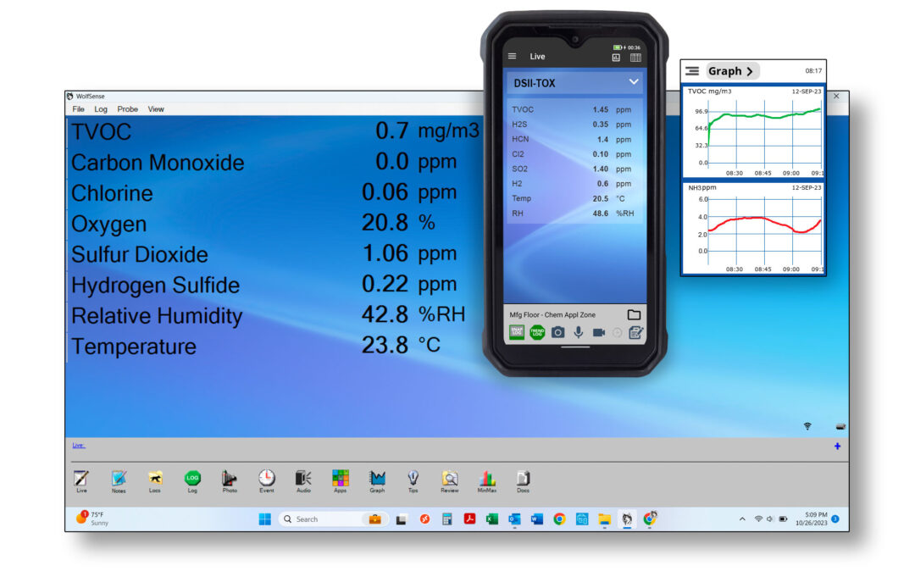
Task: Open the Probe menu in WolfSense
Action: click(x=127, y=108)
